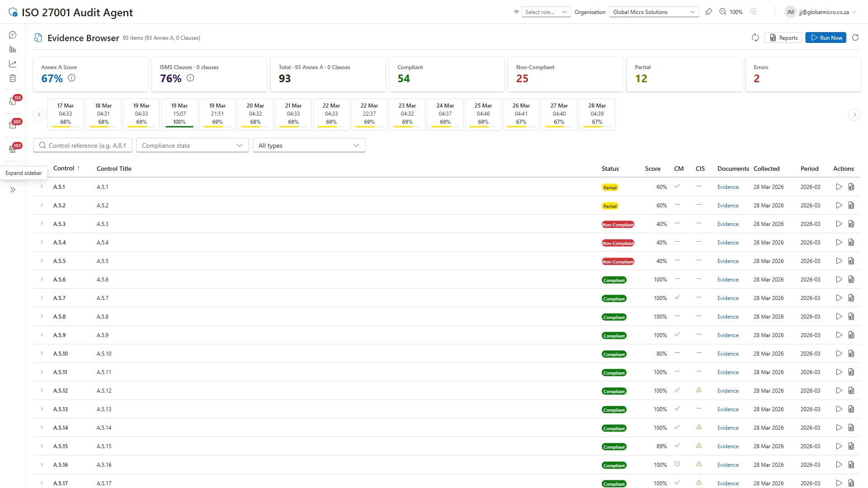Open the Select role dropdown

click(x=546, y=12)
